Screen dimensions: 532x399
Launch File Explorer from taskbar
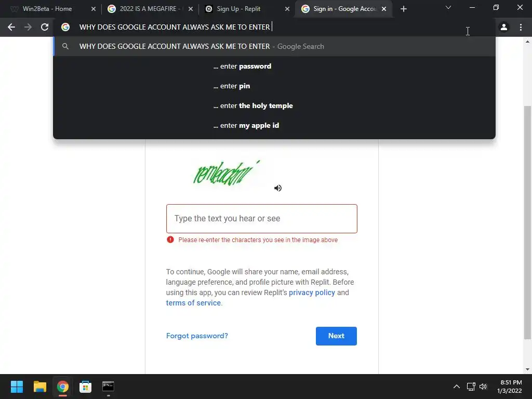coord(39,387)
